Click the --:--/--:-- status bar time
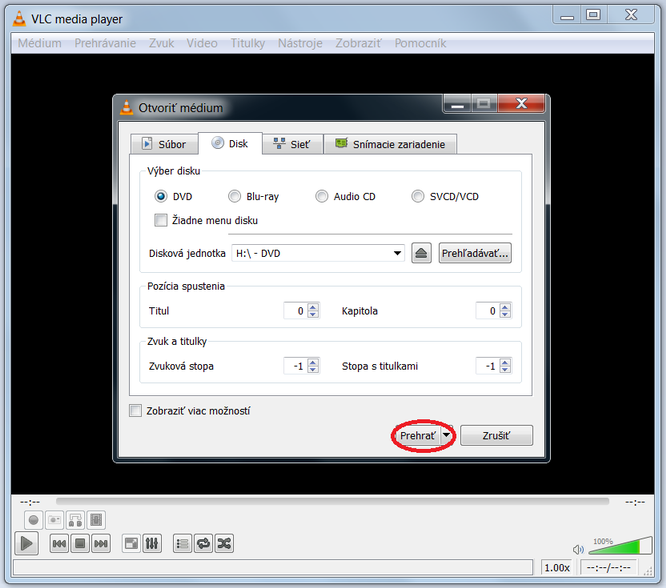Image resolution: width=666 pixels, height=588 pixels. (x=608, y=568)
